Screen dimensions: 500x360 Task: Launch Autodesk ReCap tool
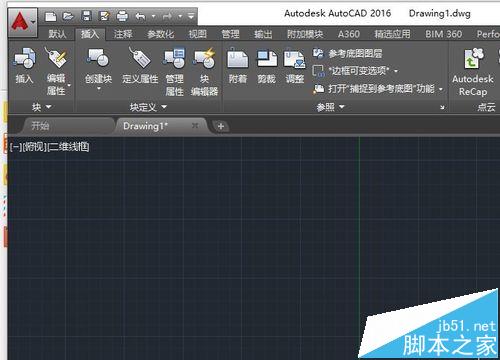coord(473,71)
